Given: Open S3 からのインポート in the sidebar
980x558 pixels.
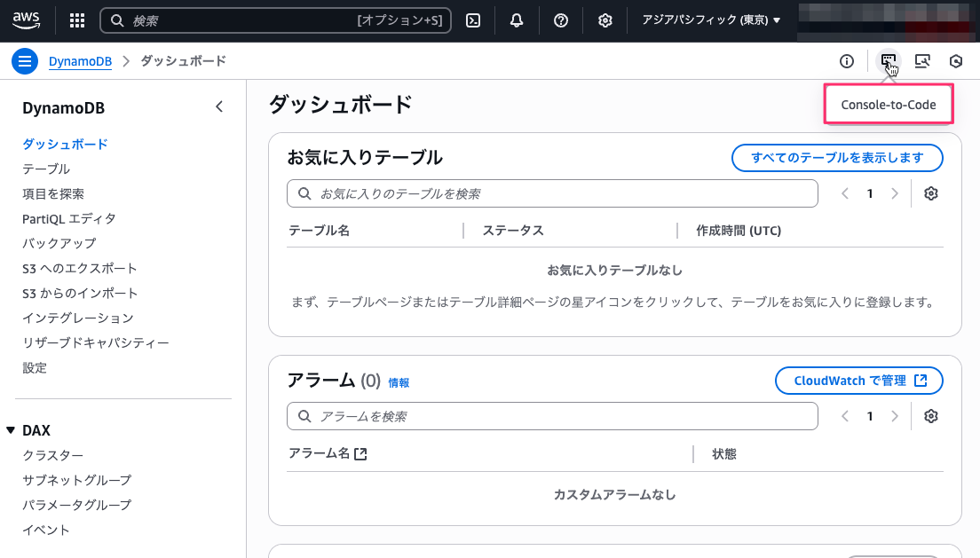Looking at the screenshot, I should [80, 294].
